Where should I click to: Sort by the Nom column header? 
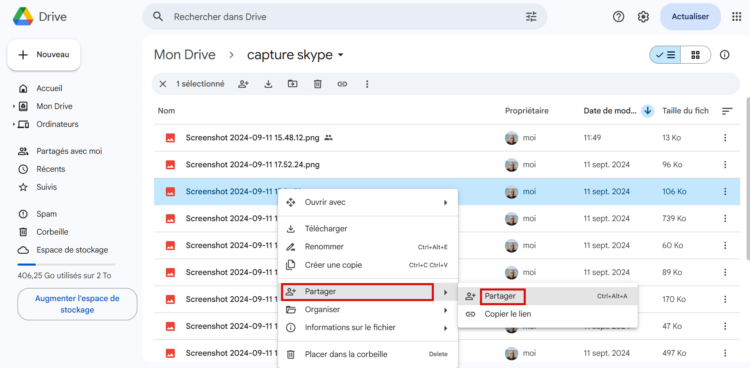[166, 111]
